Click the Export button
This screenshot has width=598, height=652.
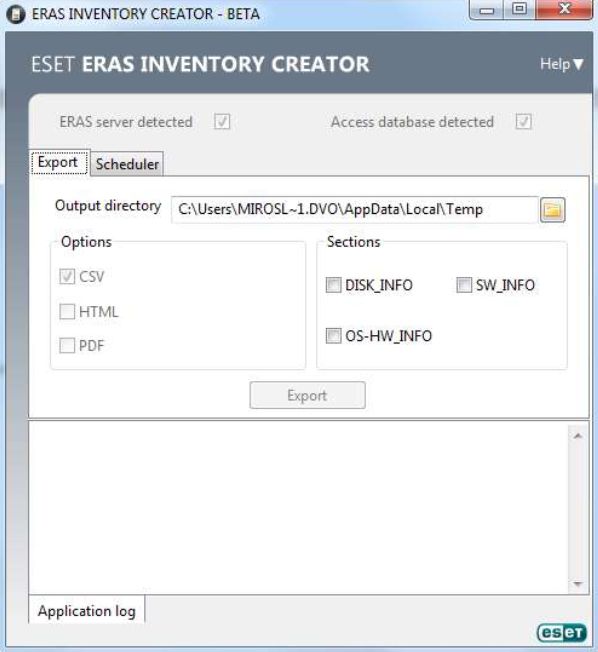pos(308,395)
